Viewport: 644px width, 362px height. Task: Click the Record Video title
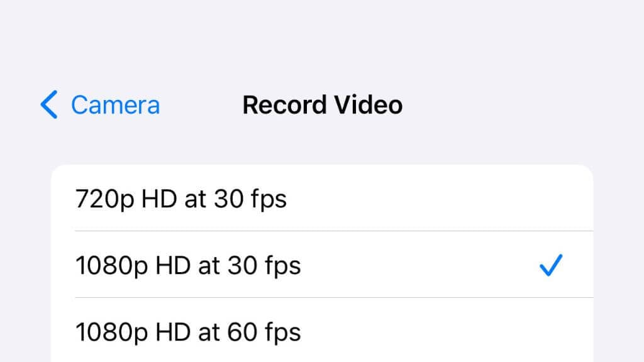[323, 105]
